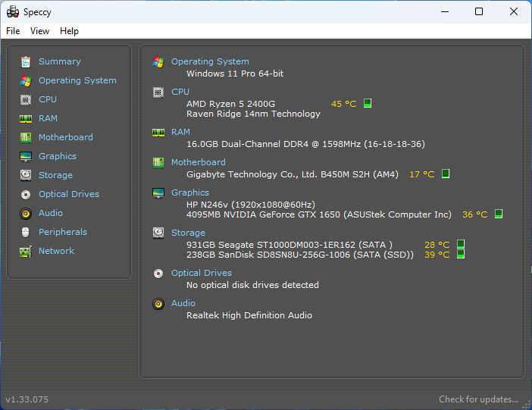Click the Peripherals mouse icon in sidebar
Viewport: 532px width, 410px height.
pos(26,232)
